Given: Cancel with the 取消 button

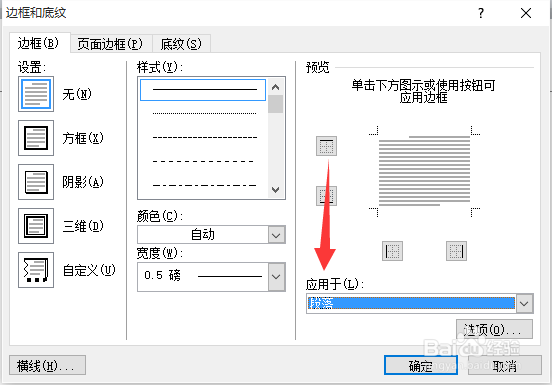Looking at the screenshot, I should point(504,366).
